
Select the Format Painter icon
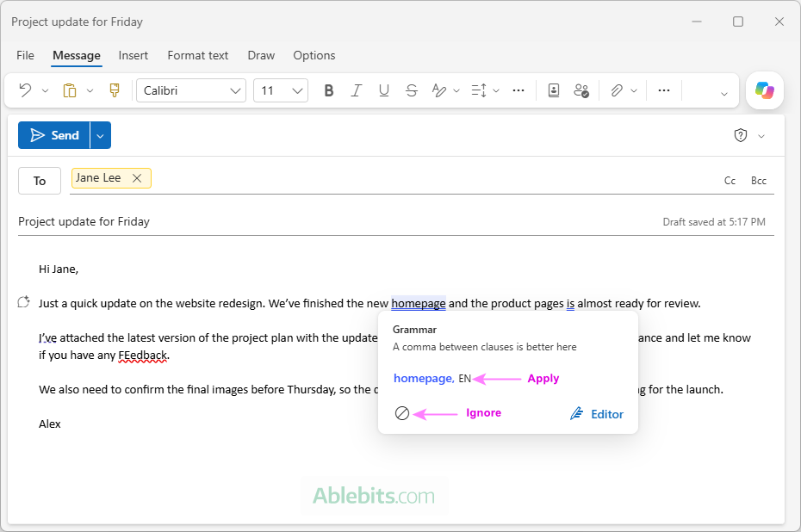click(115, 90)
